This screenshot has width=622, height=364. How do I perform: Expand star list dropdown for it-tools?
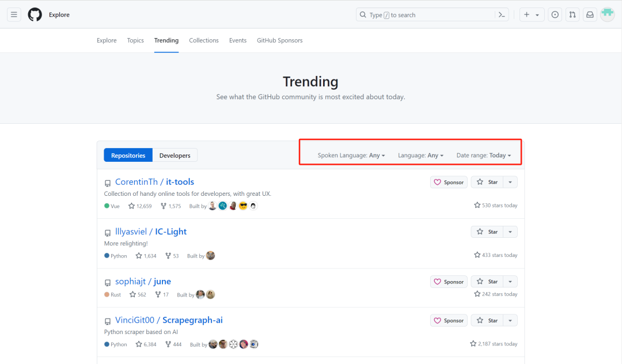[x=510, y=182]
